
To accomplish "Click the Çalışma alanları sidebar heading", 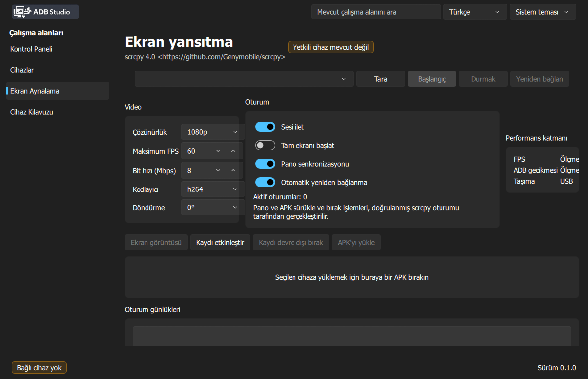I will click(x=36, y=33).
